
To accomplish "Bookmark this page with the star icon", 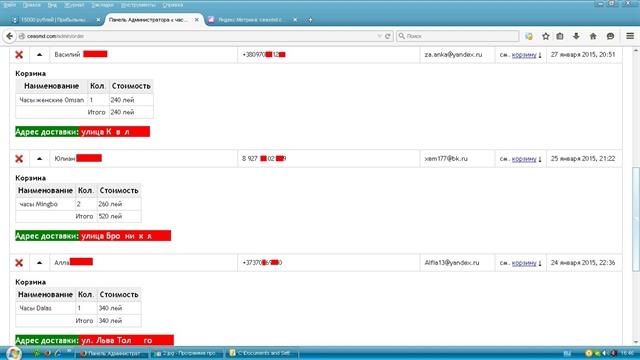I will 545,36.
